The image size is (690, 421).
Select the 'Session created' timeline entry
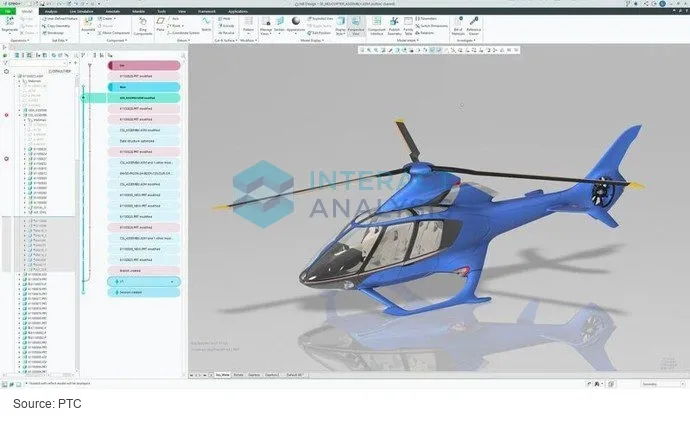pos(144,292)
